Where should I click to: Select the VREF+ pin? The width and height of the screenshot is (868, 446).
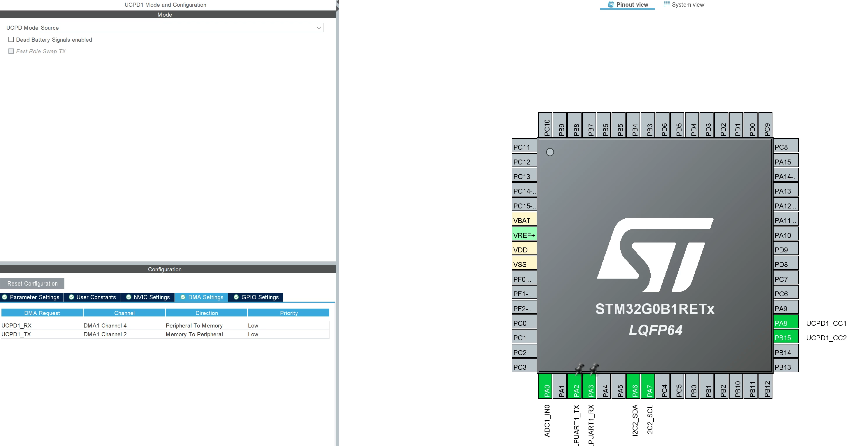point(524,234)
